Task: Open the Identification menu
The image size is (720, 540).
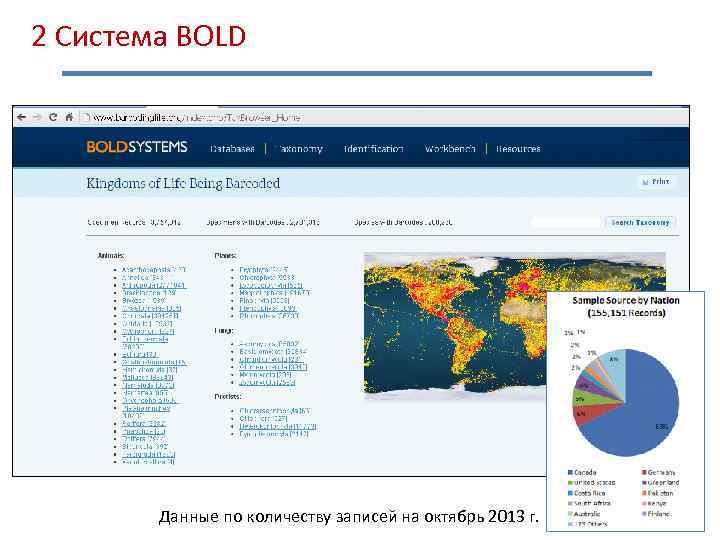Action: 373,149
